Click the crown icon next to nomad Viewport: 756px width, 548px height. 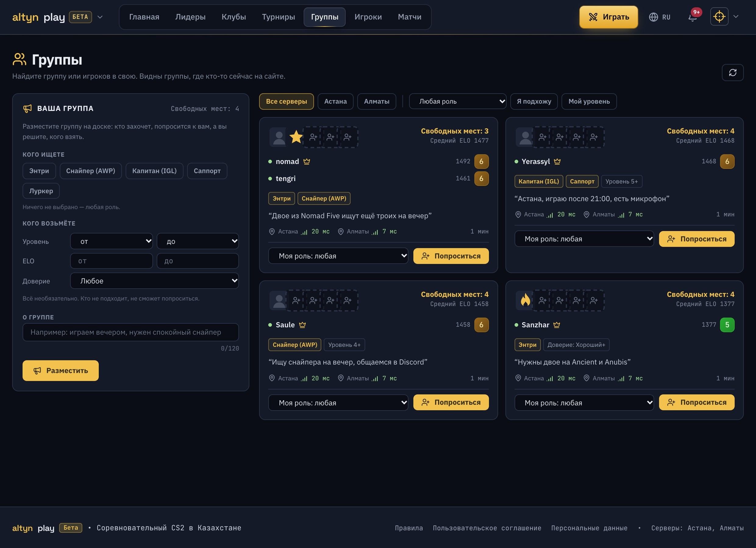click(307, 162)
